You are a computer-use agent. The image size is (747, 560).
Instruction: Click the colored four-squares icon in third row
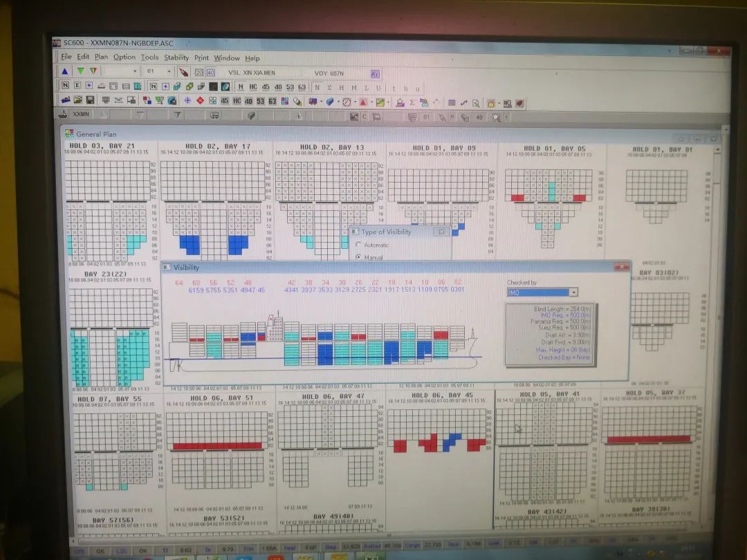coord(285,101)
